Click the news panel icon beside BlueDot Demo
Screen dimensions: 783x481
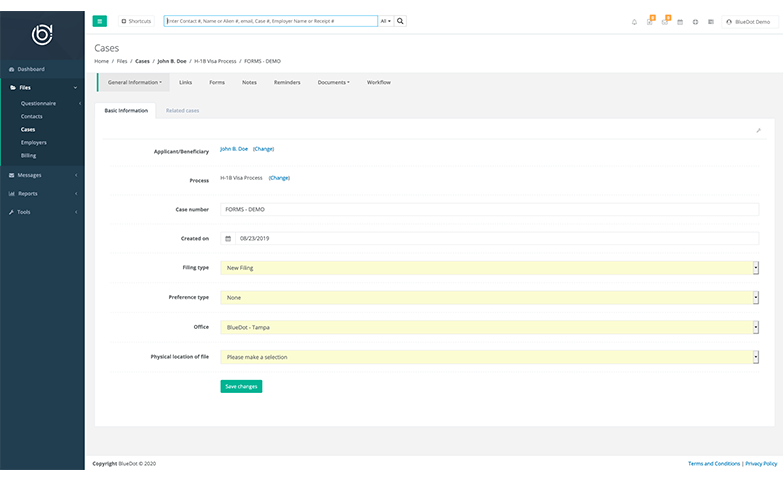coord(711,22)
